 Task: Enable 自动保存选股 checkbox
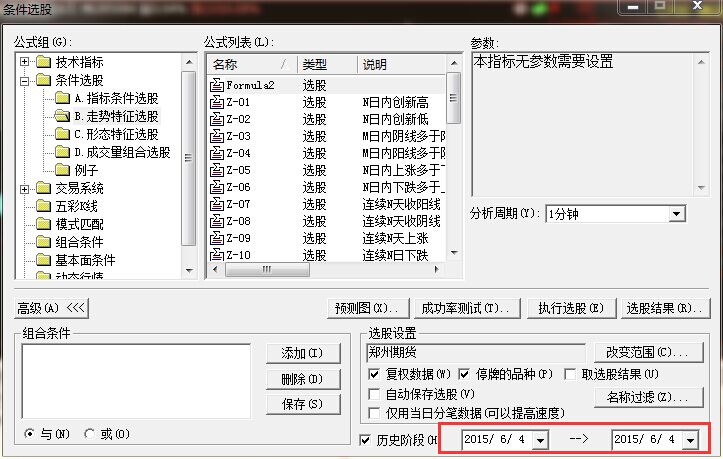click(374, 394)
